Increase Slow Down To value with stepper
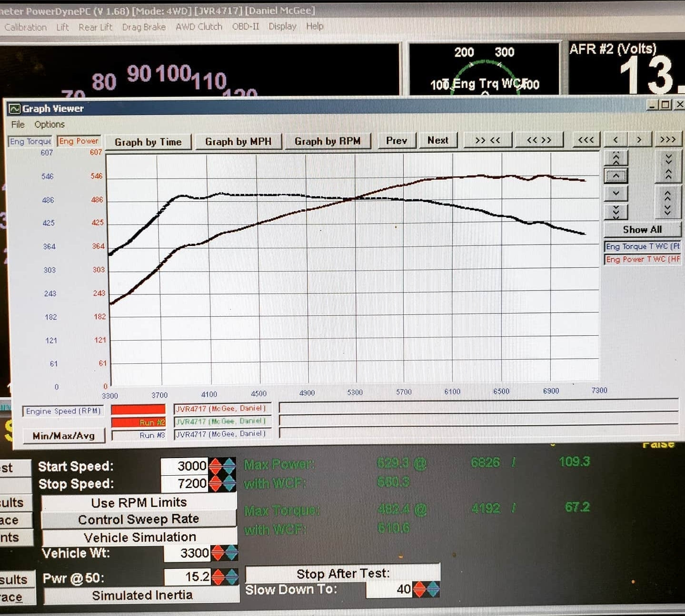685x616 pixels. [418, 585]
